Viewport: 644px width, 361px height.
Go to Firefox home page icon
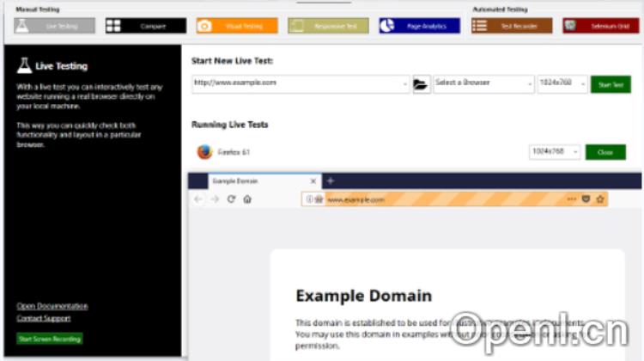247,199
